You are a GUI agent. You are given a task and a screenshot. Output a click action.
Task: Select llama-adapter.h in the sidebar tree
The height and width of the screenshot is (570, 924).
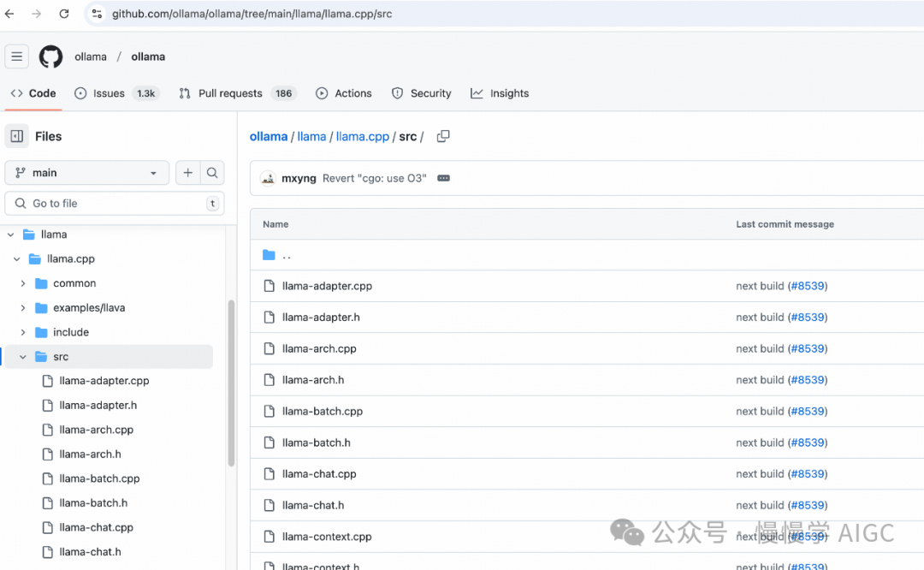(98, 406)
